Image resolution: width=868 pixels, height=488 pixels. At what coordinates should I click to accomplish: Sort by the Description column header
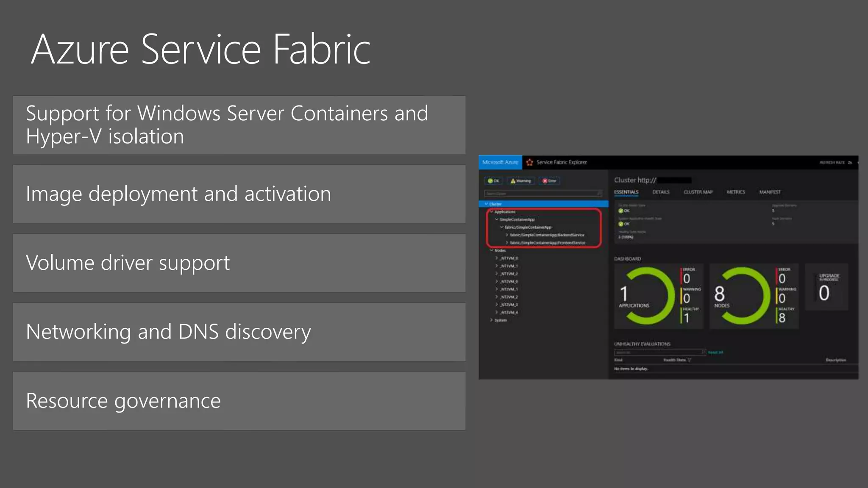point(836,360)
